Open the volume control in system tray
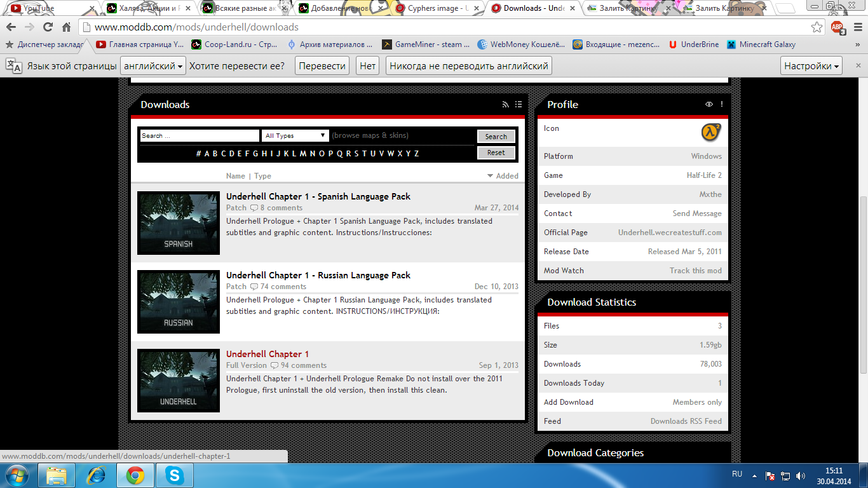Screen dimensions: 868x488 point(801,475)
